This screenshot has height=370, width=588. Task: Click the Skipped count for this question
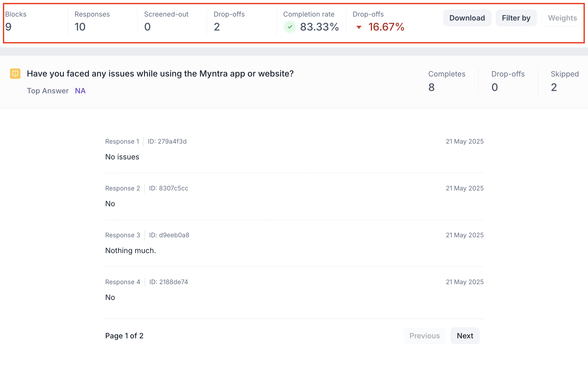554,87
